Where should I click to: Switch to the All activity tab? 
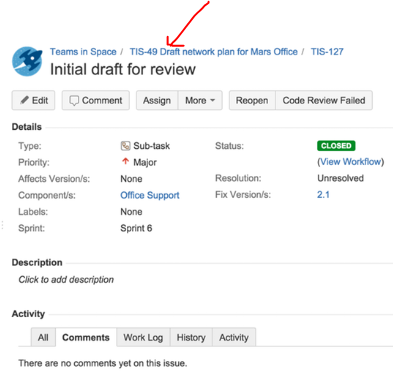[43, 337]
